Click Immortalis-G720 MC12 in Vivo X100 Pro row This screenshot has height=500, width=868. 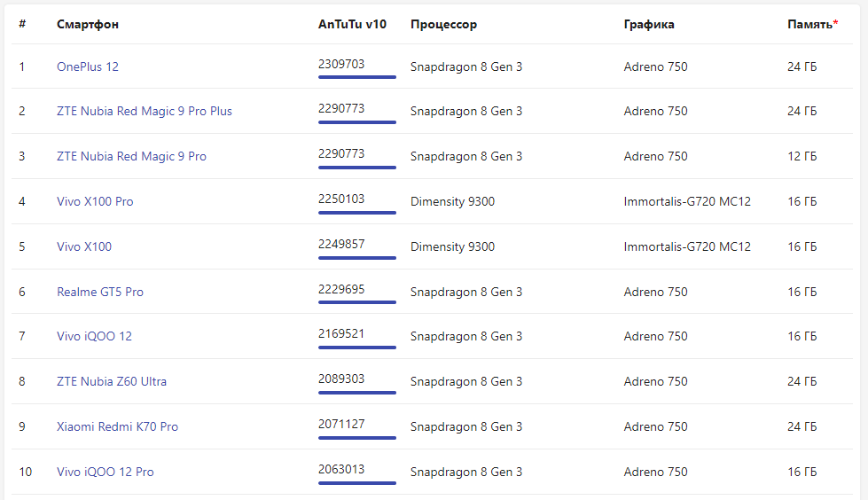click(x=687, y=201)
